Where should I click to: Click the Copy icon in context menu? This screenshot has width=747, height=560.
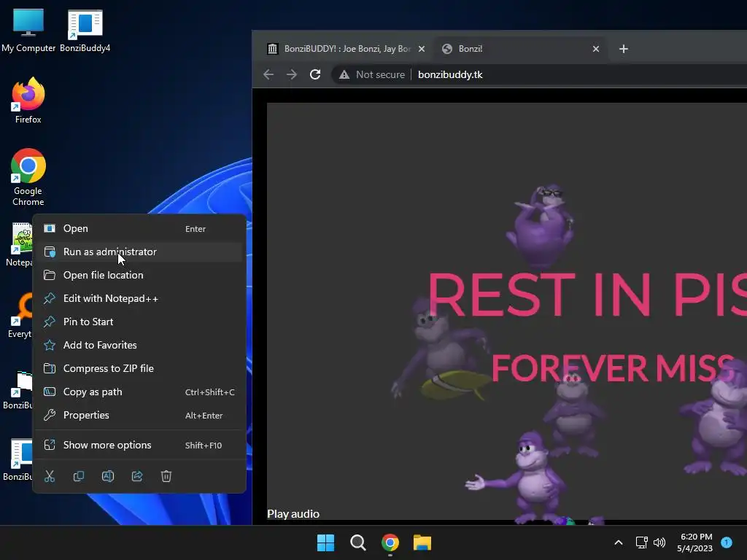pyautogui.click(x=79, y=476)
